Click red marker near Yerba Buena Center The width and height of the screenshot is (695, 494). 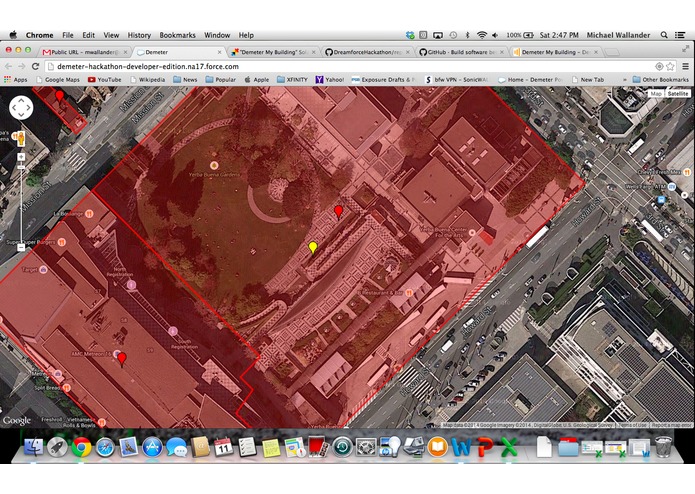click(x=339, y=212)
